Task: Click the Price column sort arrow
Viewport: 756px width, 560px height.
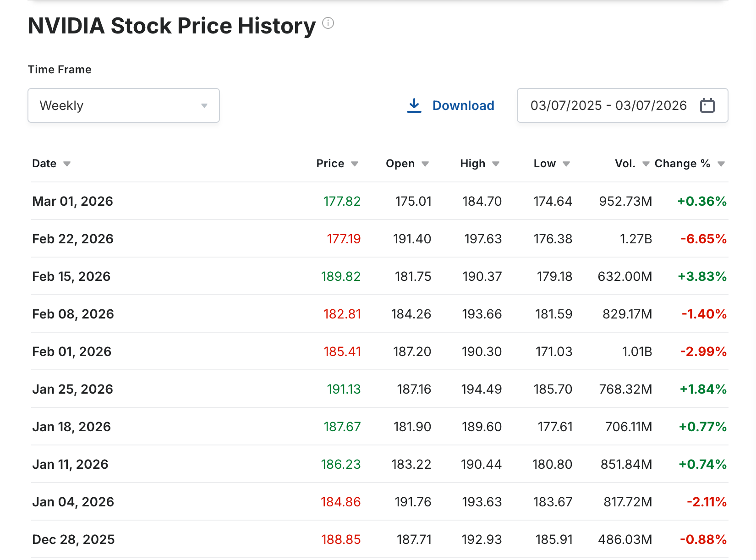Action: click(355, 164)
